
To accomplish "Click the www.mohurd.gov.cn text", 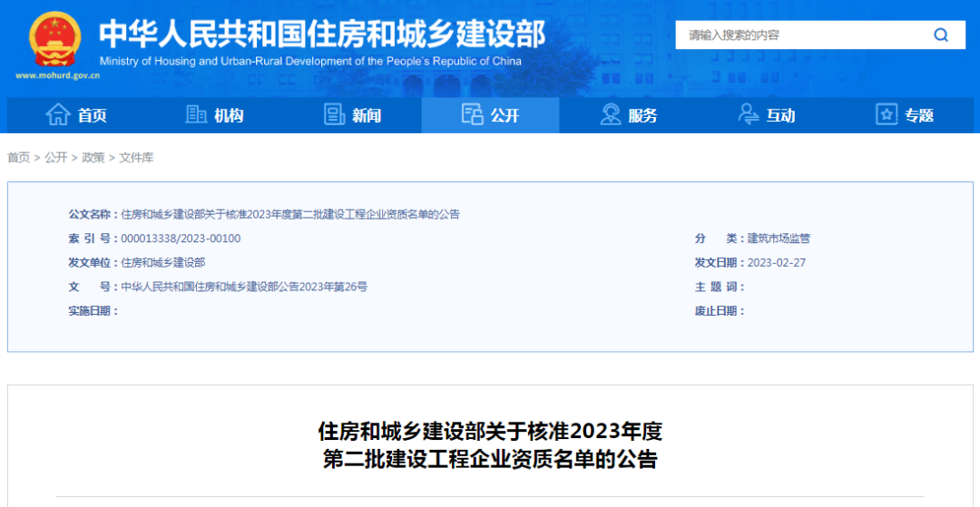I will pos(57,75).
